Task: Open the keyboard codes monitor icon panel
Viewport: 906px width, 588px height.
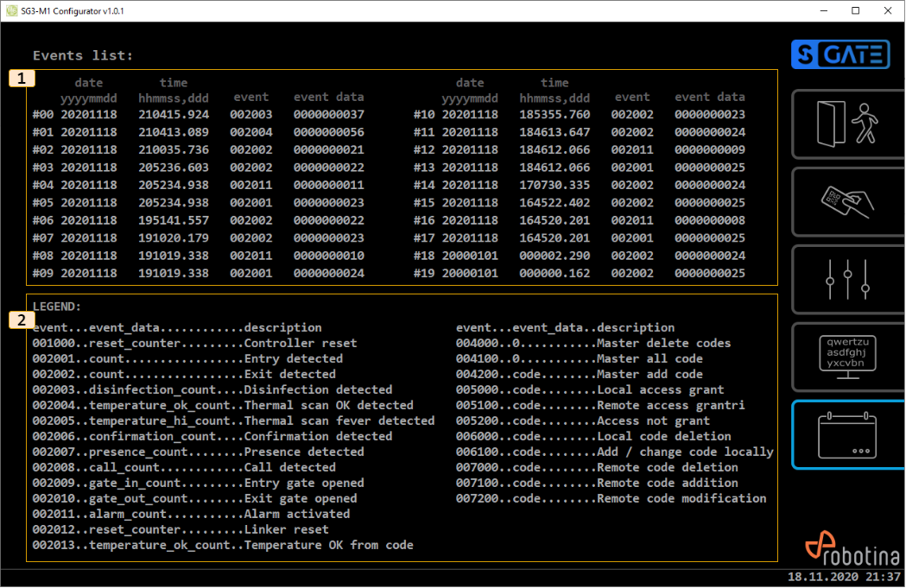Action: click(846, 357)
